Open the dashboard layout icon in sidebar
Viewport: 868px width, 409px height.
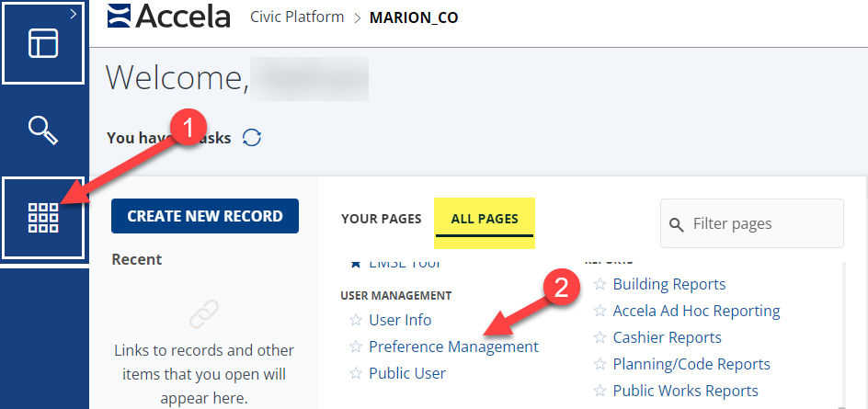click(x=43, y=43)
